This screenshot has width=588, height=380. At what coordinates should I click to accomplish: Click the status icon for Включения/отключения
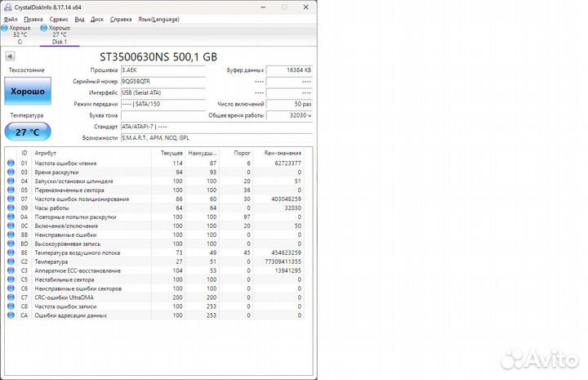click(x=11, y=226)
